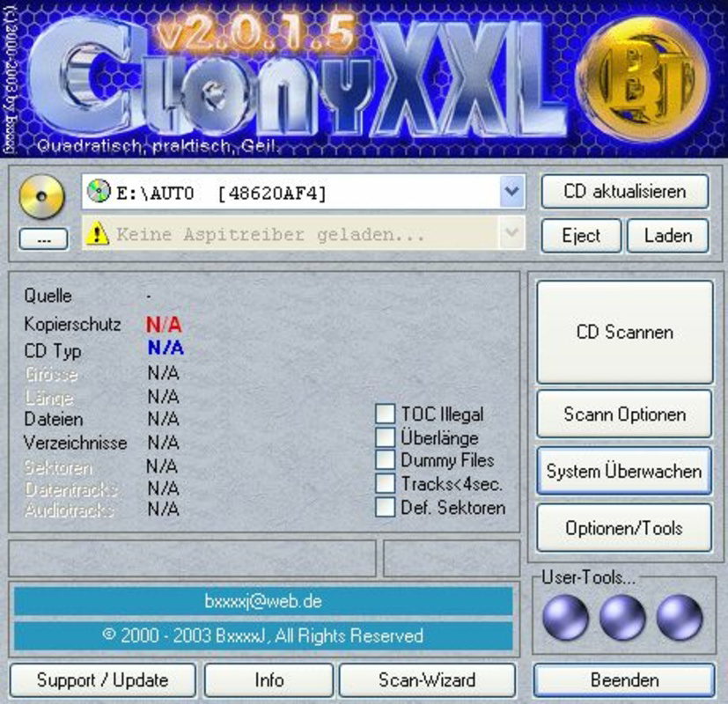Click the second User-Tools sphere button
Image resolution: width=728 pixels, height=704 pixels.
click(x=622, y=618)
